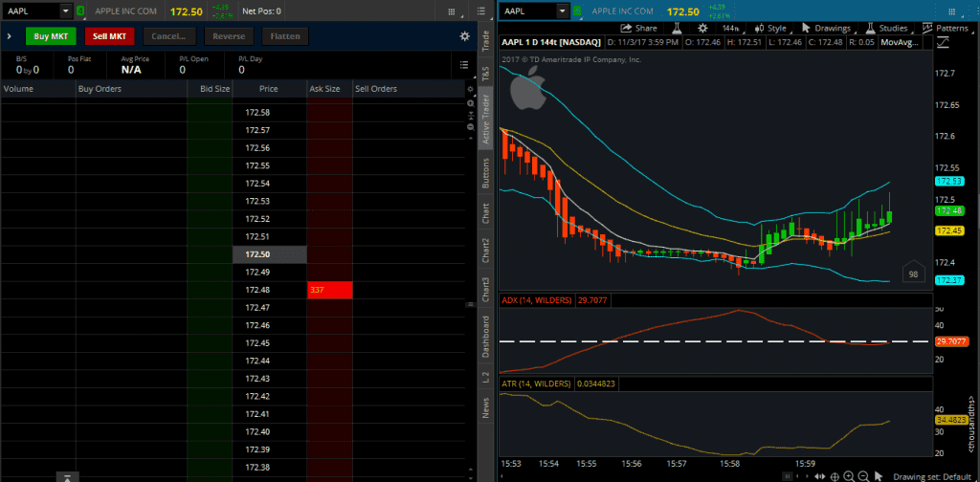The height and width of the screenshot is (482, 980).
Task: Open left panel grid layout icon
Action: [453, 11]
